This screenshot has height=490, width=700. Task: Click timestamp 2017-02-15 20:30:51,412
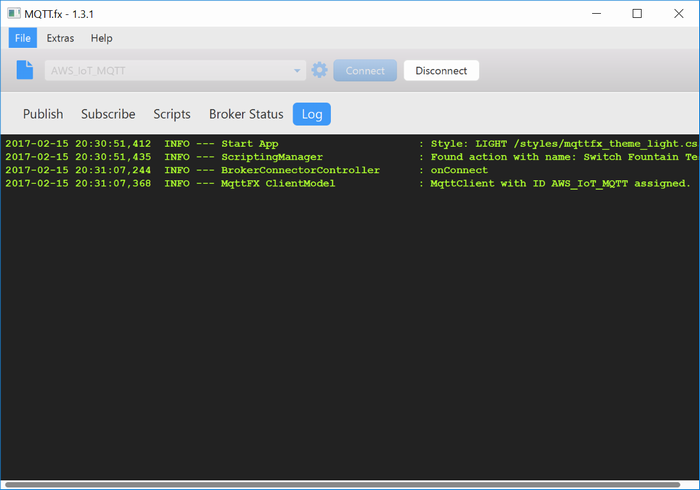point(78,144)
